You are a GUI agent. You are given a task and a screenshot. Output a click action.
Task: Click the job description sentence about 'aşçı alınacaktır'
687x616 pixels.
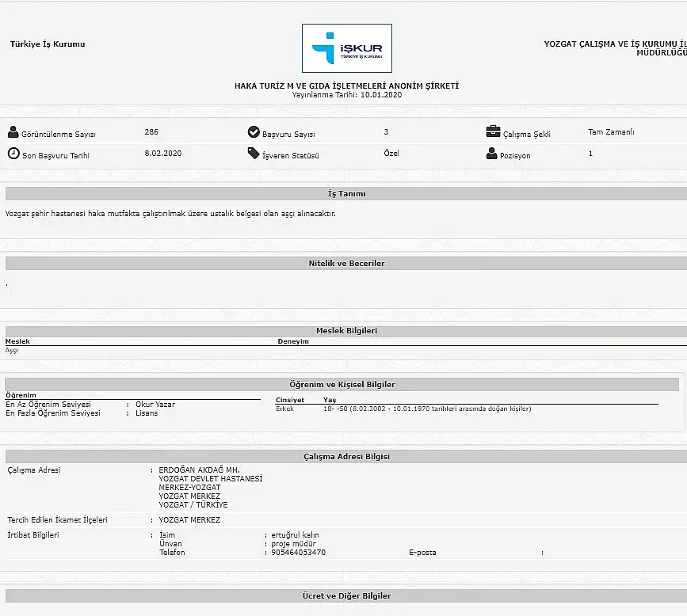click(x=170, y=214)
